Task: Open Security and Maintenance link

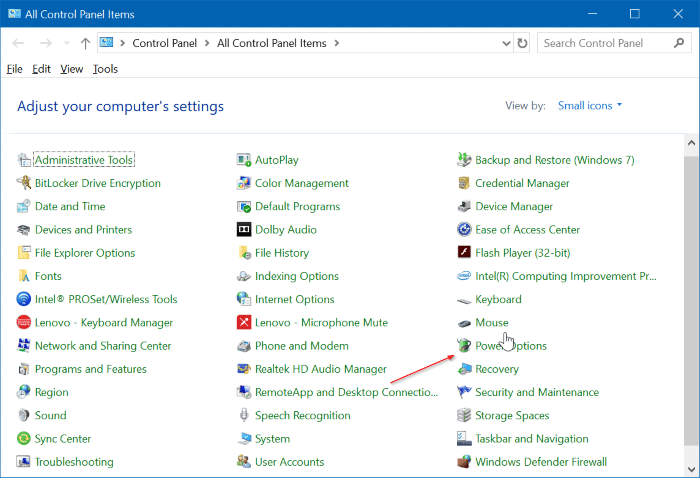Action: tap(537, 392)
